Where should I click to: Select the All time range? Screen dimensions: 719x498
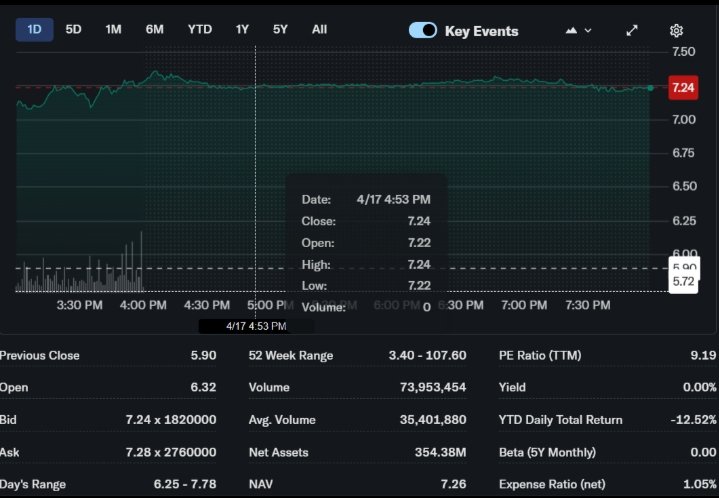tap(319, 29)
